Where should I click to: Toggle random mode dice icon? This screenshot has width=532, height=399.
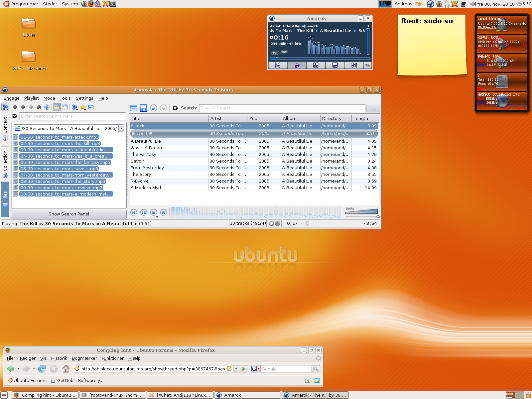(x=278, y=223)
